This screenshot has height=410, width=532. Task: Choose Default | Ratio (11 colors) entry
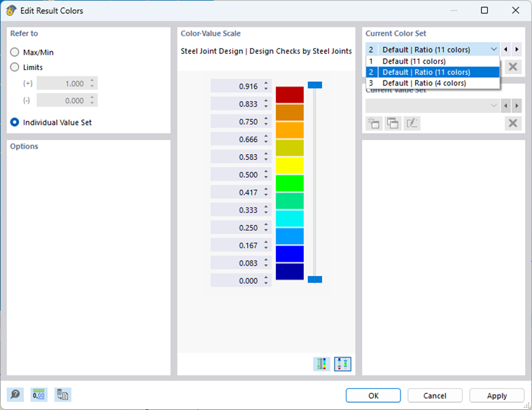click(433, 72)
